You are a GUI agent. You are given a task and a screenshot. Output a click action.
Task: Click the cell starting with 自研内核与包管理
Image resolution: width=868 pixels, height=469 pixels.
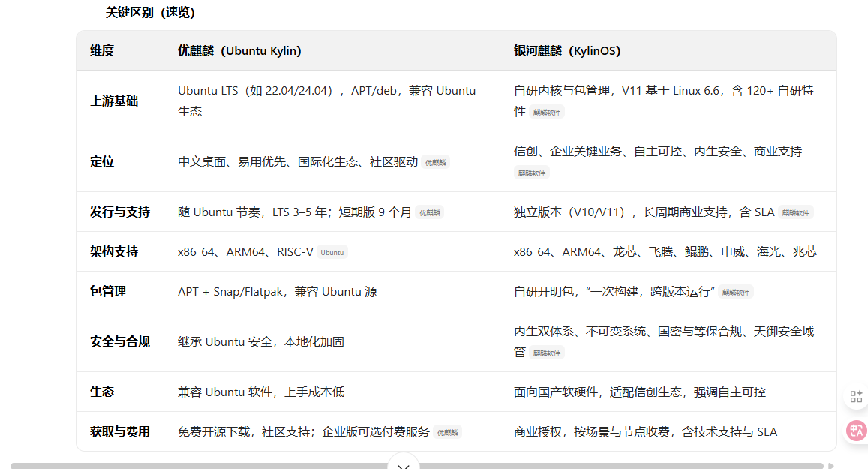pyautogui.click(x=668, y=101)
